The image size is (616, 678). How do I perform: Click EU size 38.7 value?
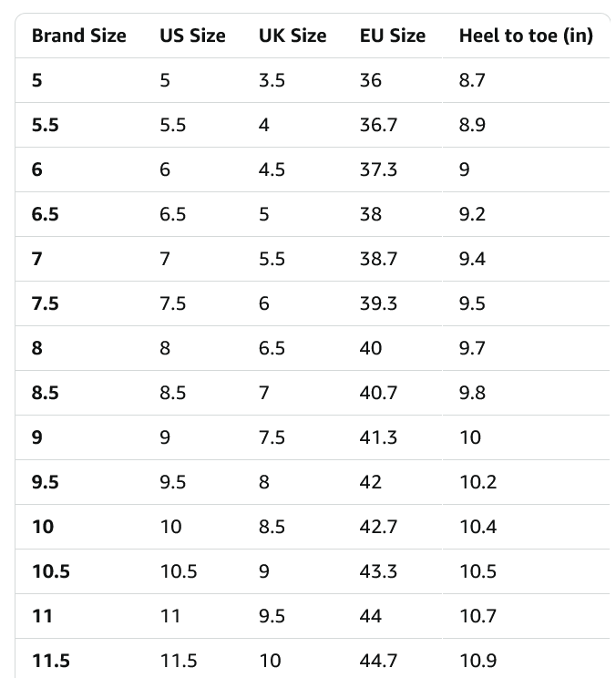(378, 259)
